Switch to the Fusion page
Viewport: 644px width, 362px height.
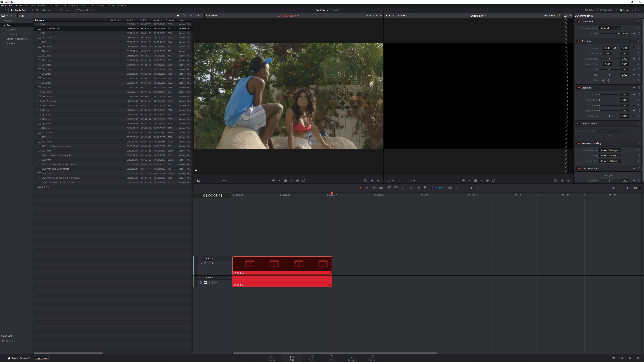point(312,358)
